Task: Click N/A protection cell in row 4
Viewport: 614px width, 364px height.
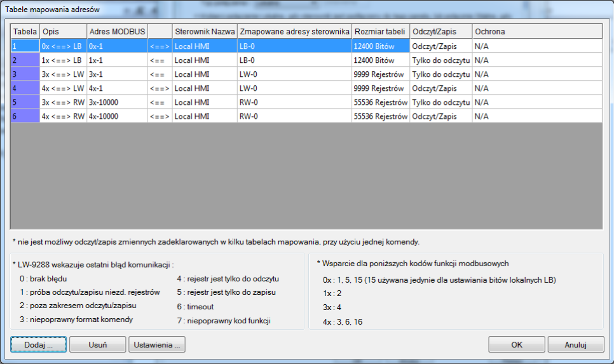Action: 537,88
